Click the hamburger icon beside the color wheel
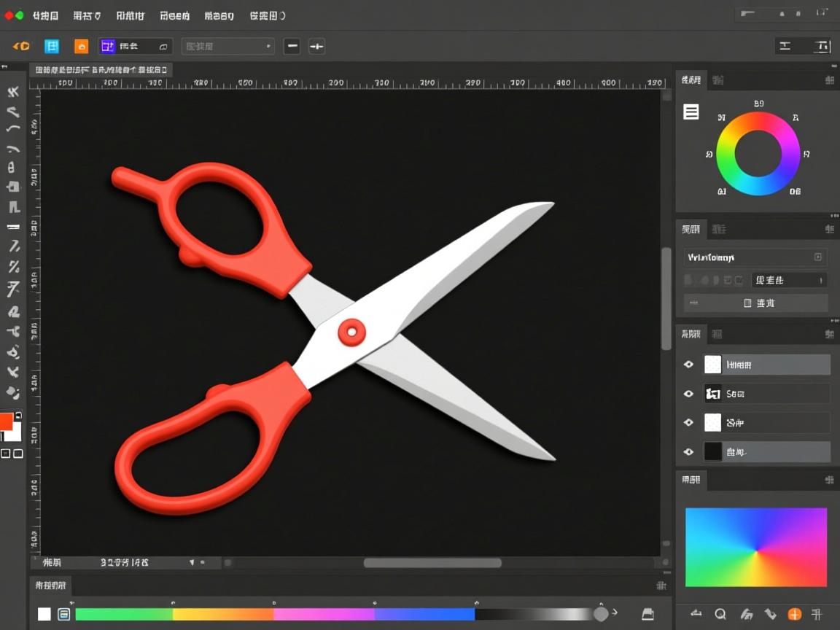Screen dimensions: 840x630 pyautogui.click(x=691, y=112)
